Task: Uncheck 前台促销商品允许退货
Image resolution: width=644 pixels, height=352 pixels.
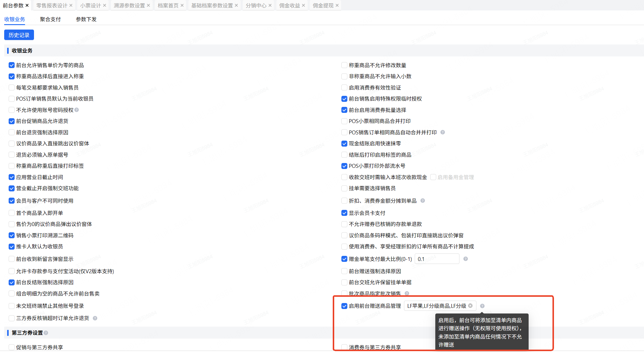Action: [12, 121]
